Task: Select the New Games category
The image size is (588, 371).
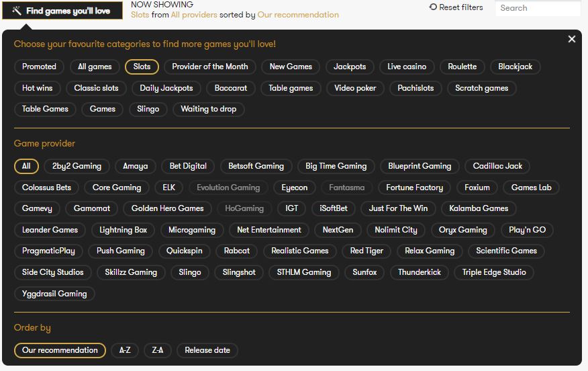Action: [291, 67]
